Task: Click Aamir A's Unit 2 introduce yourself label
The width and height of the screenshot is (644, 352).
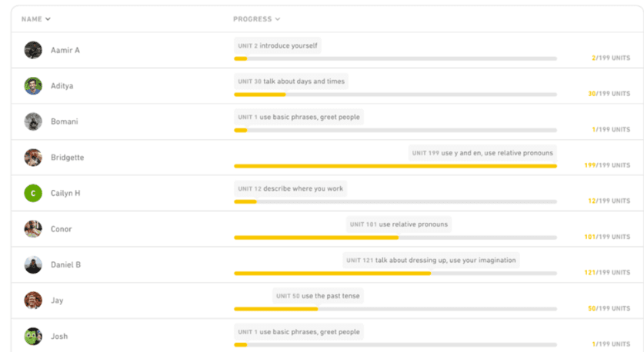Action: coord(278,45)
